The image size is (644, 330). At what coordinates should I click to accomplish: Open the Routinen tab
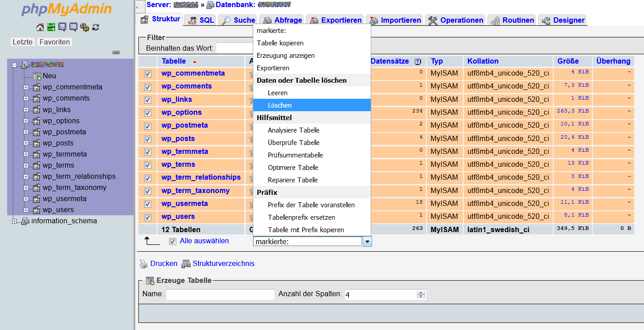pyautogui.click(x=512, y=20)
